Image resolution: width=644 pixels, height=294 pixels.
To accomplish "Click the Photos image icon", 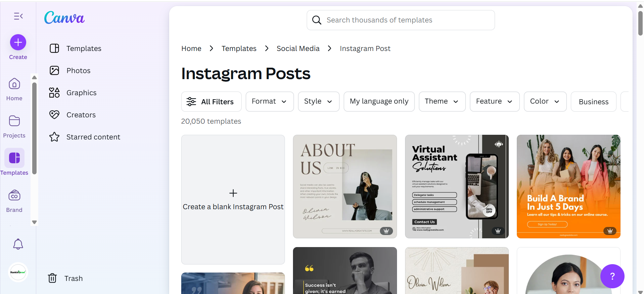I will pyautogui.click(x=54, y=70).
